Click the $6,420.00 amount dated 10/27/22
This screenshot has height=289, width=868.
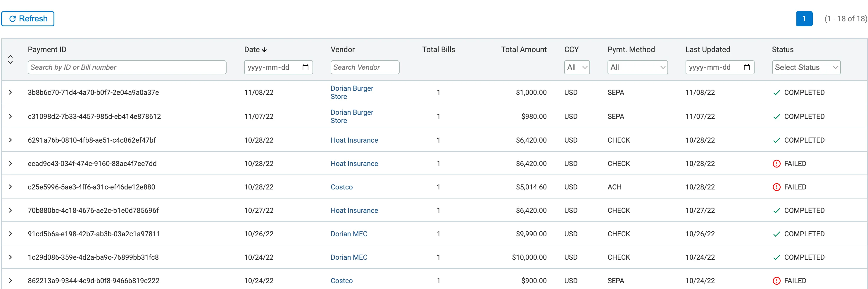pyautogui.click(x=531, y=210)
